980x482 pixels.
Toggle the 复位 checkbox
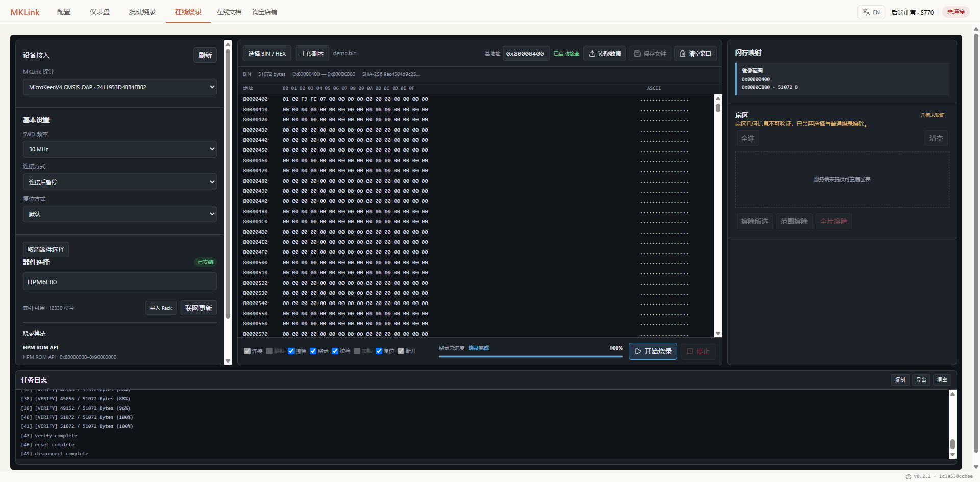379,351
